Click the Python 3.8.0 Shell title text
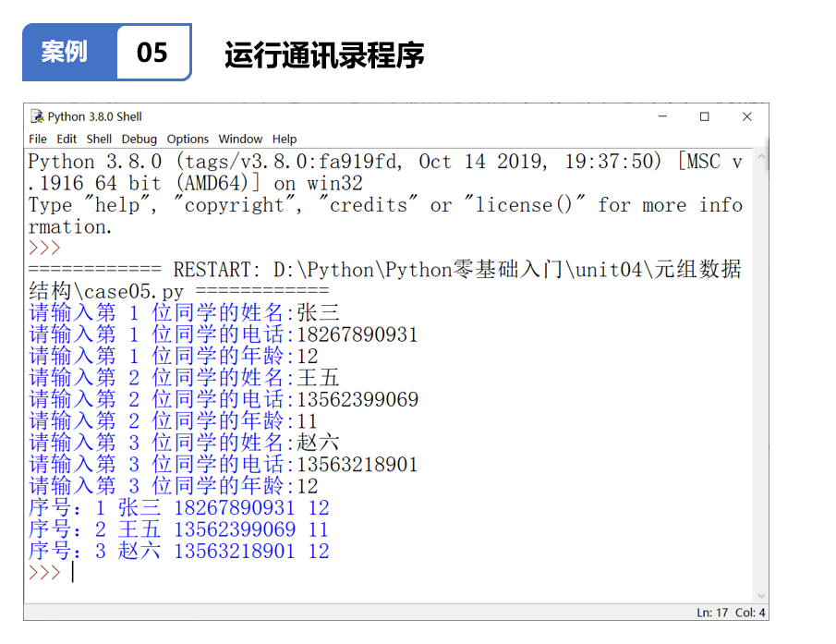836x644 pixels. click(x=94, y=116)
